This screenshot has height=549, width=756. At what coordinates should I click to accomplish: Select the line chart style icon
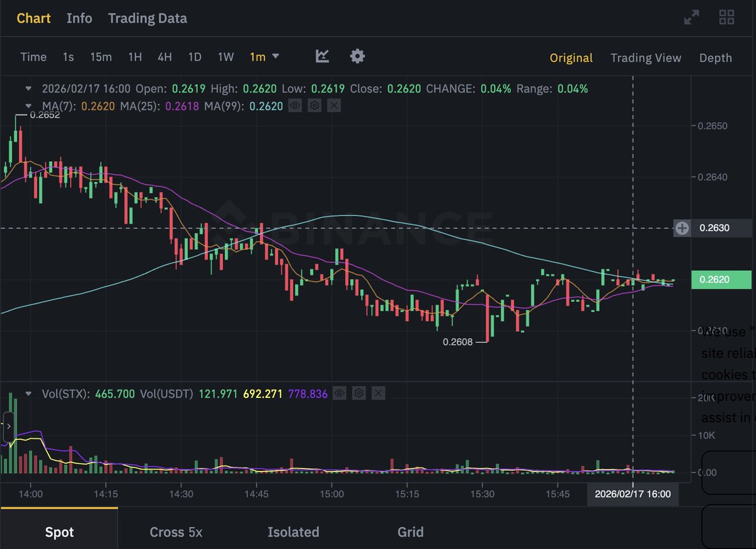tap(322, 56)
